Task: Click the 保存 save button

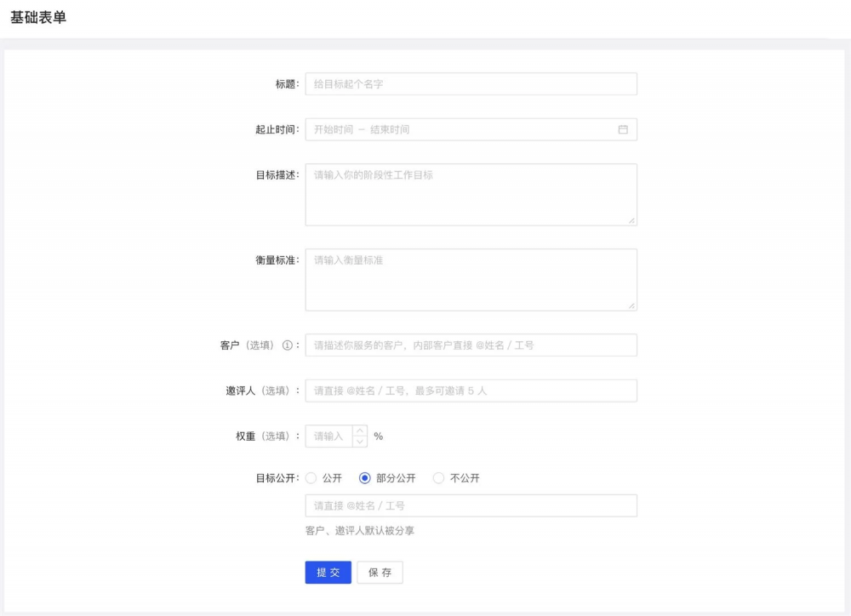Action: [x=380, y=573]
